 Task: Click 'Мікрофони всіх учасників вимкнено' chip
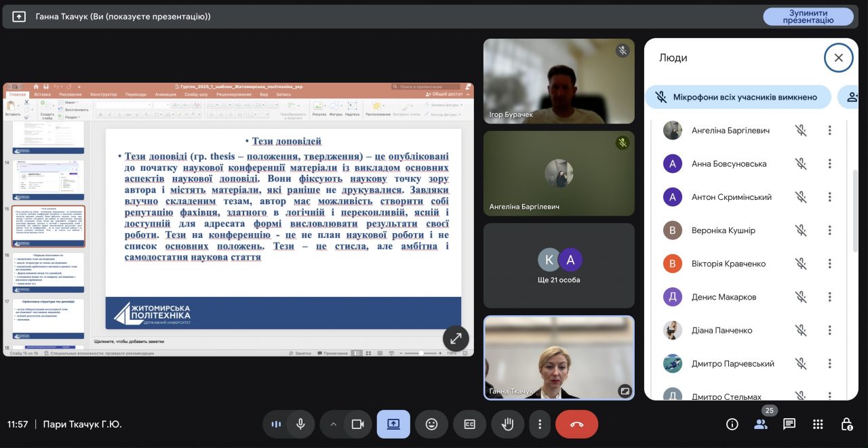[x=738, y=98]
